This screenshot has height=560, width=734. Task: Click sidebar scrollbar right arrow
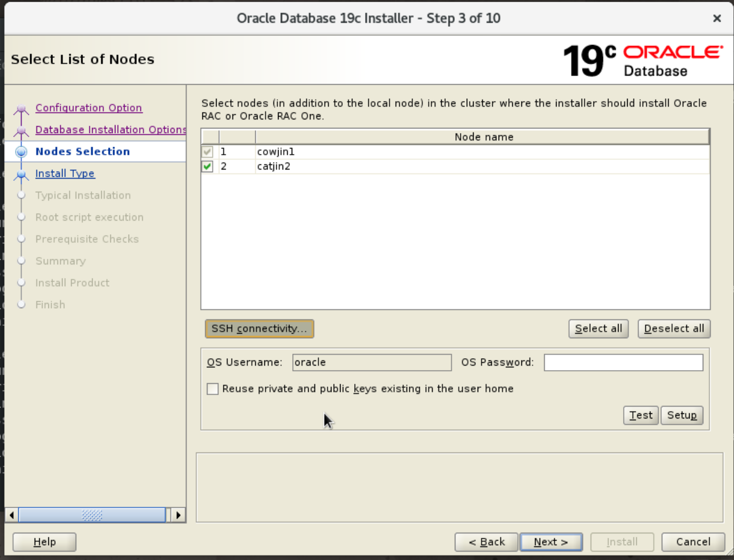[178, 515]
